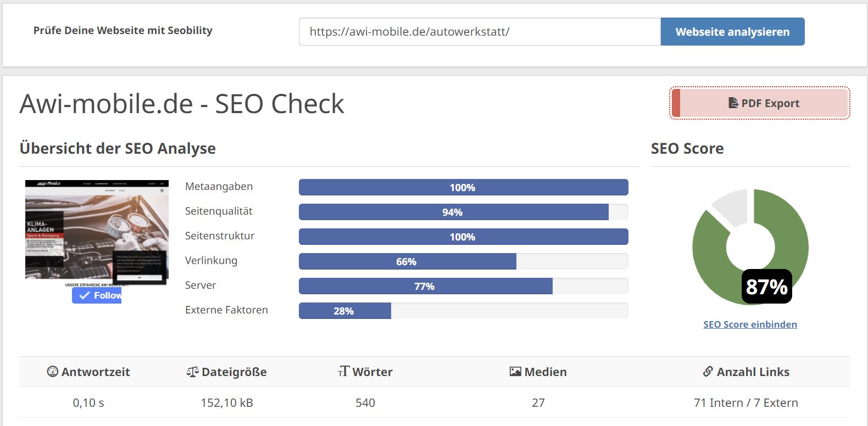Select the Metaangaben label
868x426 pixels.
(219, 186)
